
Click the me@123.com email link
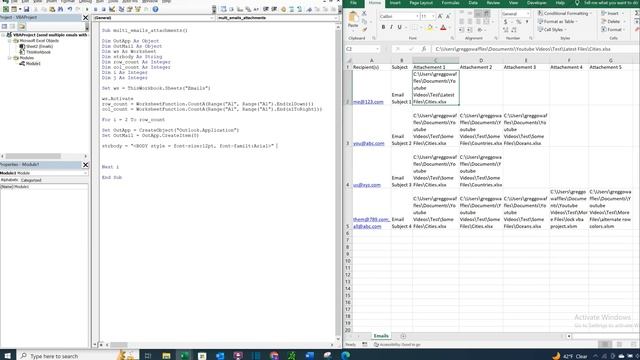pyautogui.click(x=368, y=102)
